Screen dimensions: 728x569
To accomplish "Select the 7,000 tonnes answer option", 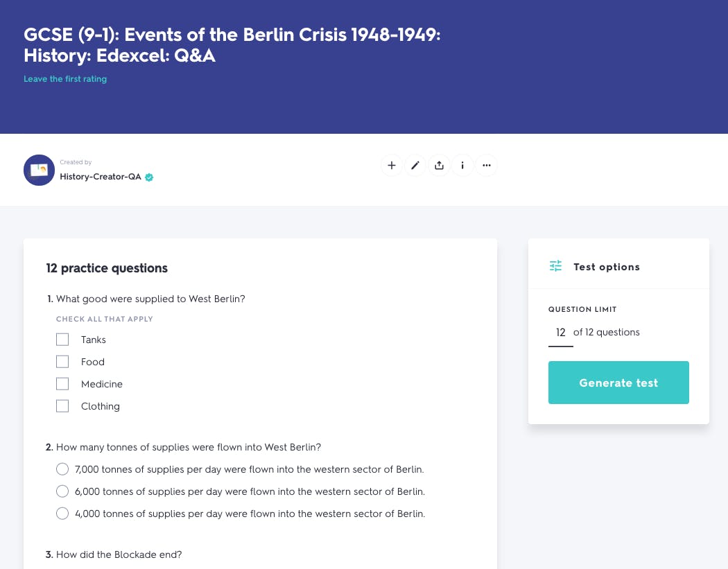I will click(x=62, y=469).
